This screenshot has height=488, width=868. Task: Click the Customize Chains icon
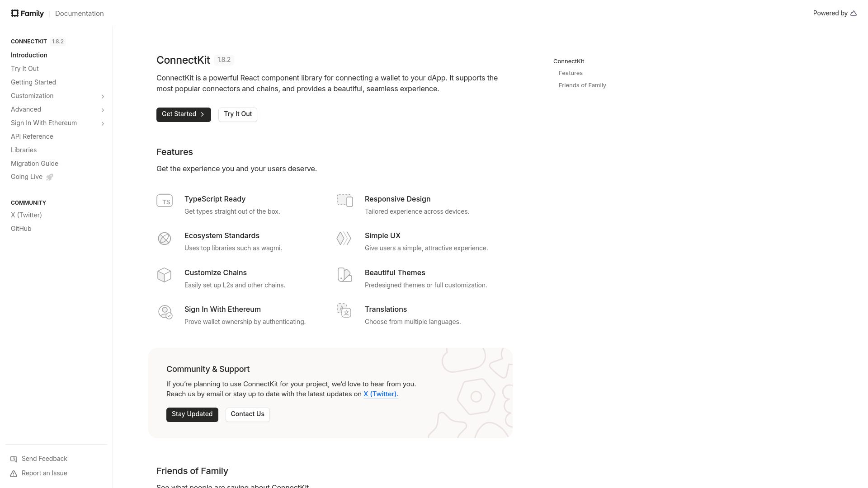click(x=165, y=275)
